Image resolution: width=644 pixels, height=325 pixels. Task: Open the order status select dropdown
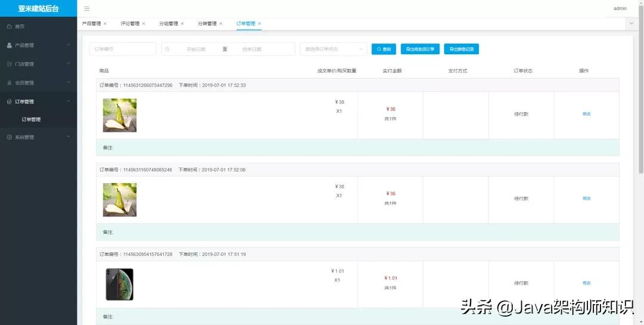pos(333,49)
